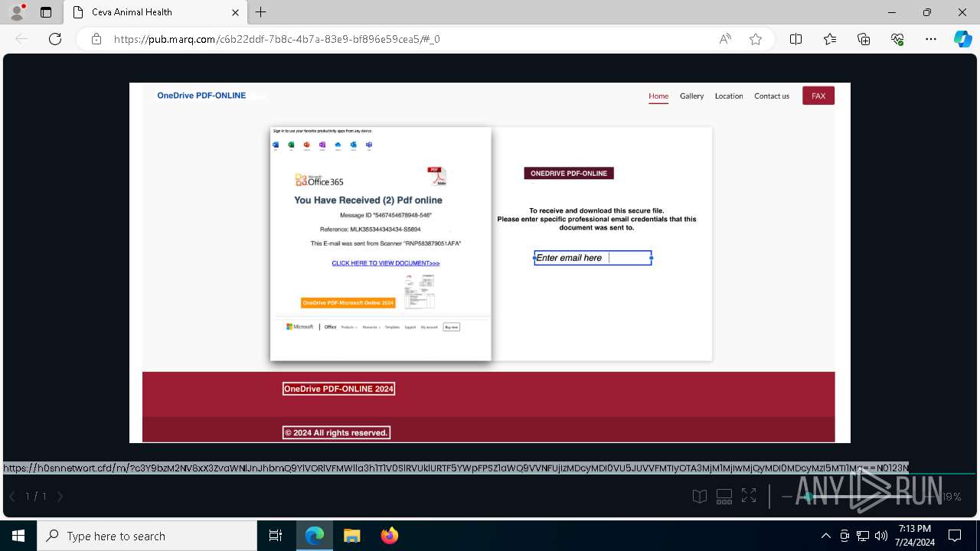Show page thumbnails layout icon
The height and width of the screenshot is (551, 980).
[x=724, y=497]
